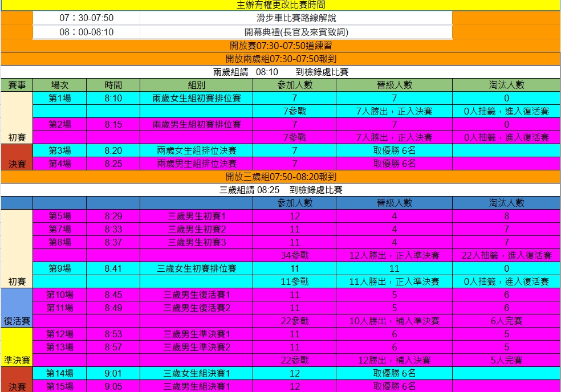Image resolution: width=561 pixels, height=392 pixels.
Task: Select the 34參戰 summary cell
Action: (x=294, y=255)
